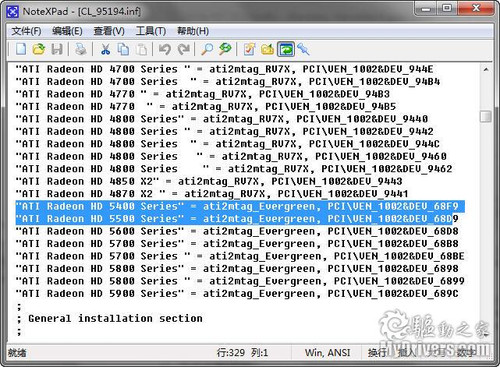Save the file with the floppy disk icon
Viewport: 500px width, 367px height.
(x=57, y=49)
